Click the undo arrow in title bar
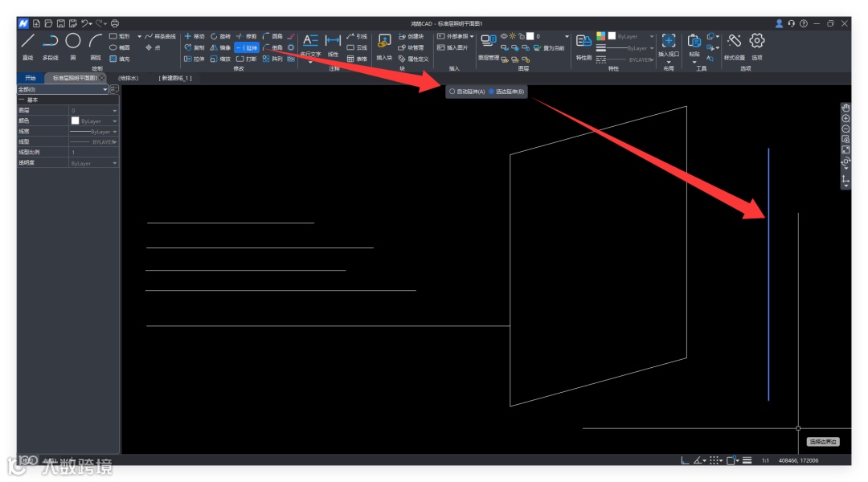The image size is (868, 482). click(x=84, y=23)
